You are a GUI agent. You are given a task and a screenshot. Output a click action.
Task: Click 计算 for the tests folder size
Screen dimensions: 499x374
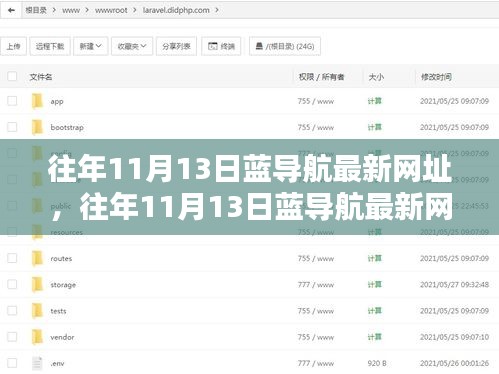click(375, 311)
